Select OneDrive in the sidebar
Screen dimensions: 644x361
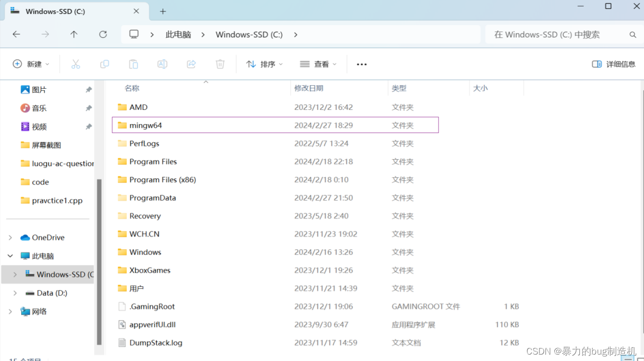tap(42, 237)
